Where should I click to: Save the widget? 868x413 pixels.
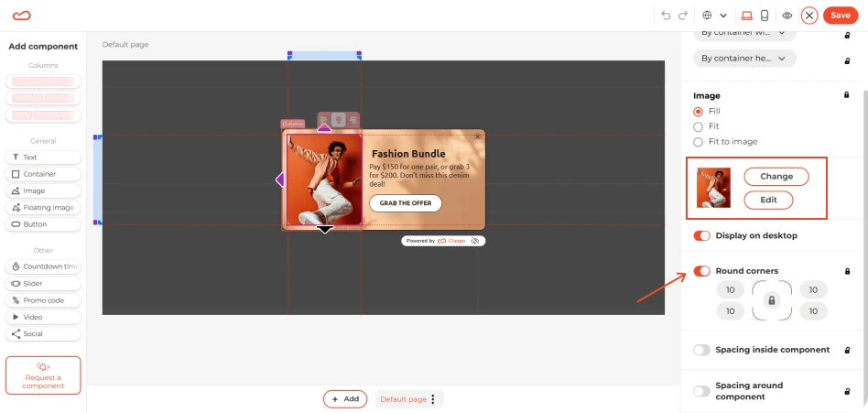coord(841,16)
